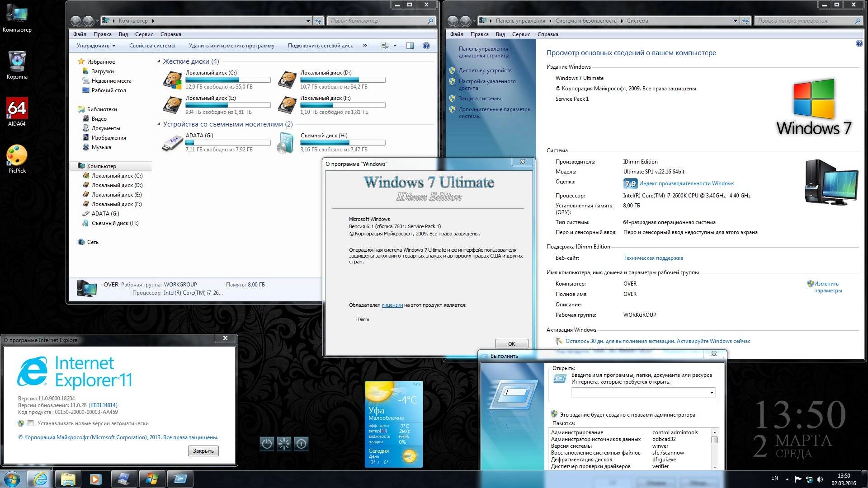Image resolution: width=868 pixels, height=488 pixels.
Task: Select Локальный диск (C:) drive icon
Action: click(173, 80)
